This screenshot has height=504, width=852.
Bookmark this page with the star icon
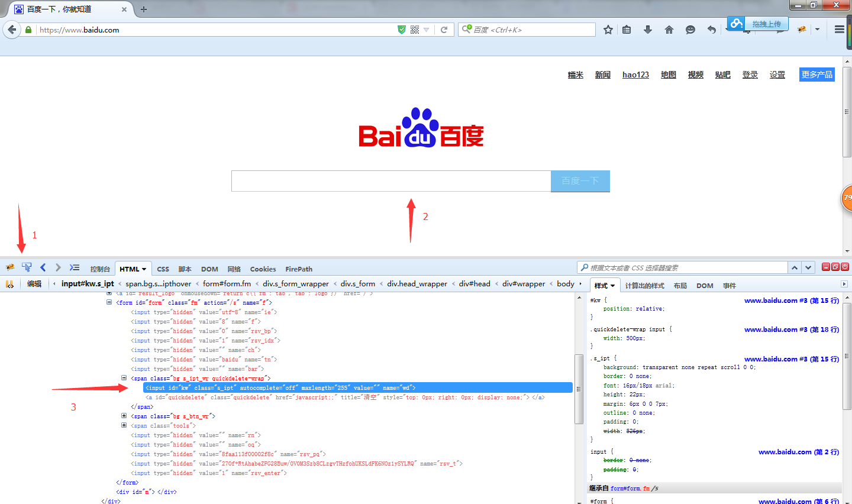(608, 30)
